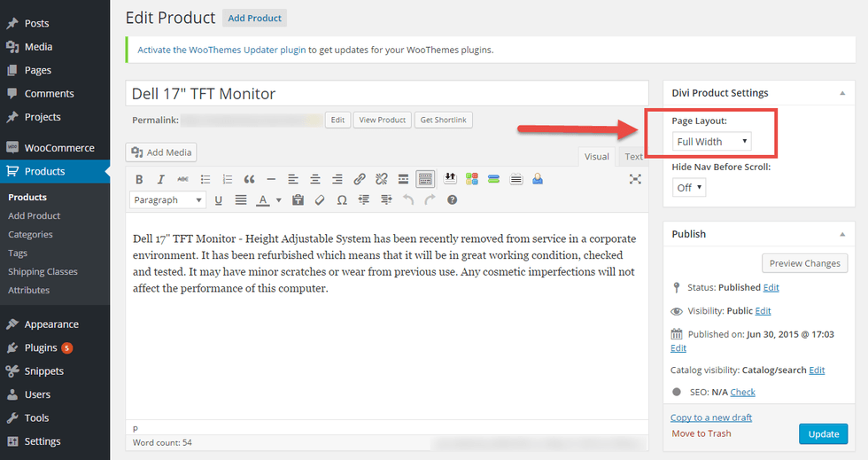Image resolution: width=868 pixels, height=460 pixels.
Task: Open Product Categories submenu item
Action: (30, 235)
